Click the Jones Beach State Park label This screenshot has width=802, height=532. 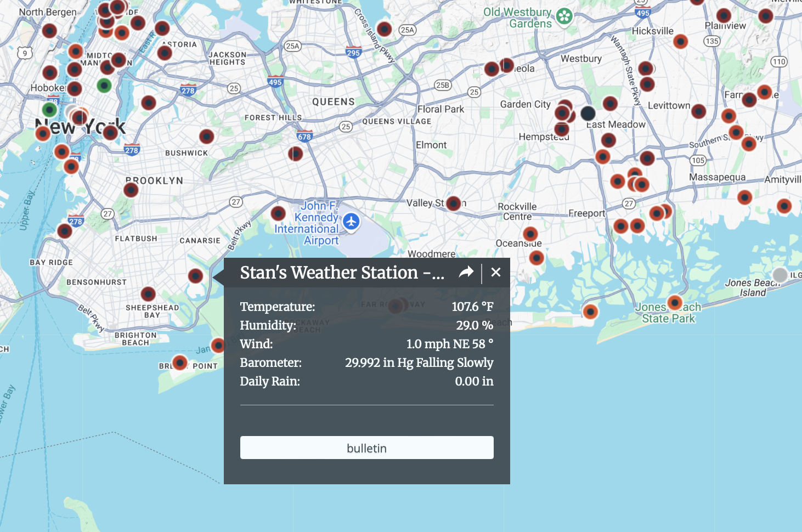point(668,313)
